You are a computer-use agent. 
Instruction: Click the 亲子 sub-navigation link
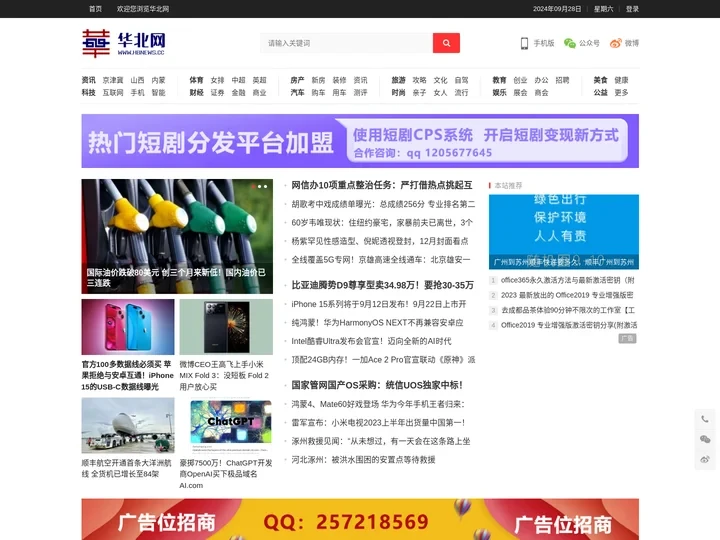[419, 92]
